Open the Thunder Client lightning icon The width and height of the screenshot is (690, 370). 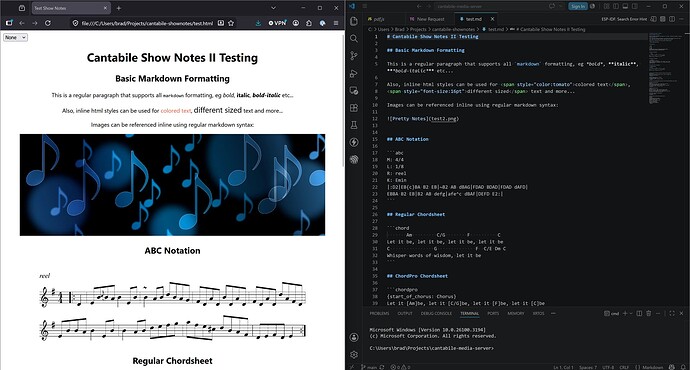tap(354, 142)
